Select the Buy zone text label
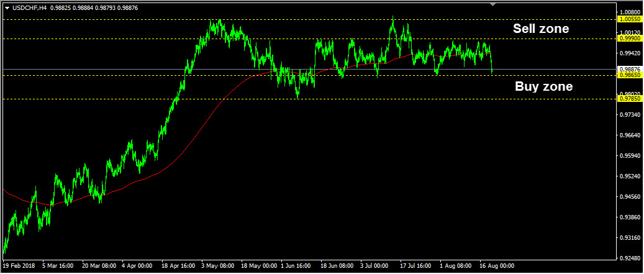Image resolution: width=644 pixels, height=274 pixels. (543, 87)
